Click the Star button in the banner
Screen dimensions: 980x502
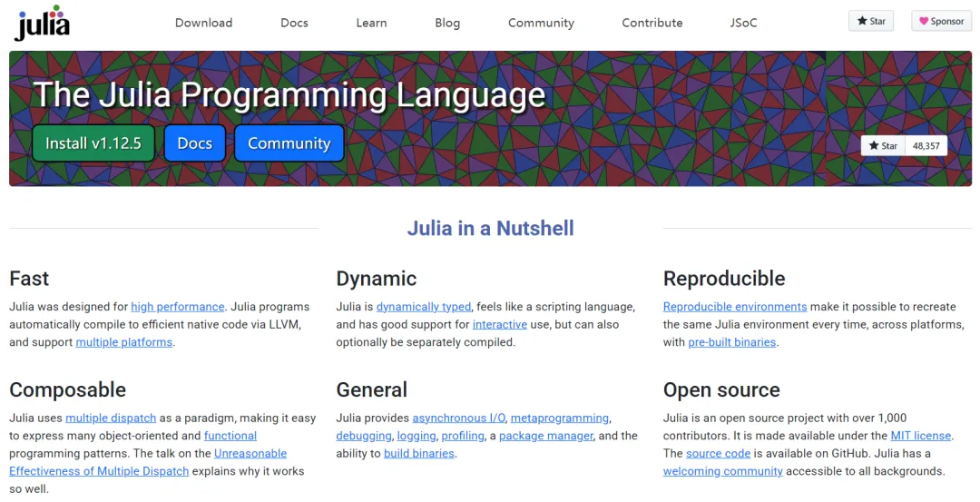coord(883,145)
